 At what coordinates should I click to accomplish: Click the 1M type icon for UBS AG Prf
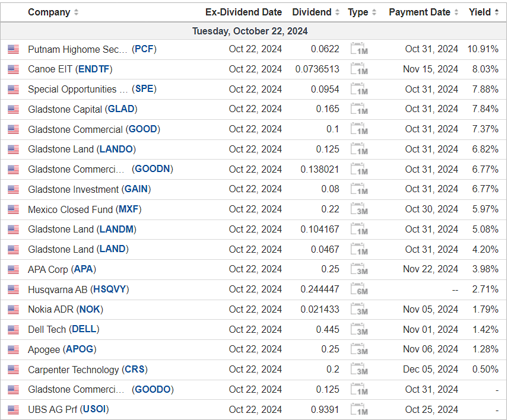click(x=359, y=409)
